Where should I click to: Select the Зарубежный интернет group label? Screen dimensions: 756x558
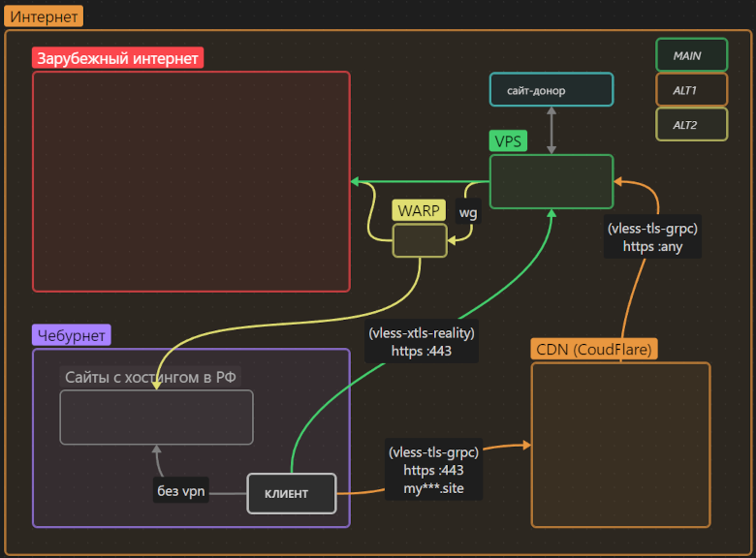118,58
